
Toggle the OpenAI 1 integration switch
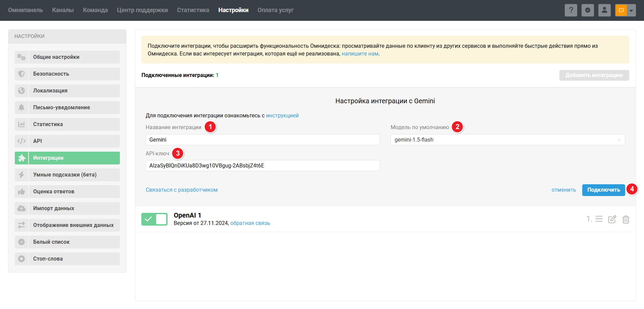[x=154, y=219]
